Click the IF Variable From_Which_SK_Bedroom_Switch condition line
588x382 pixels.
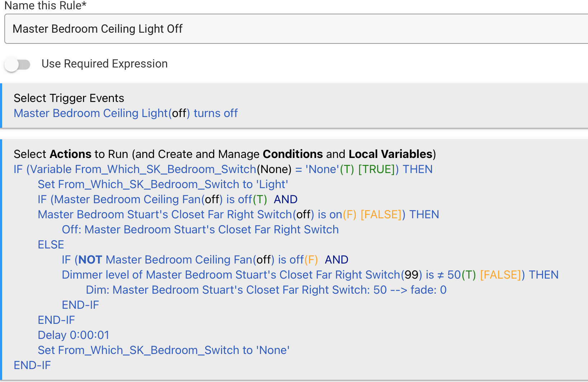pyautogui.click(x=223, y=169)
